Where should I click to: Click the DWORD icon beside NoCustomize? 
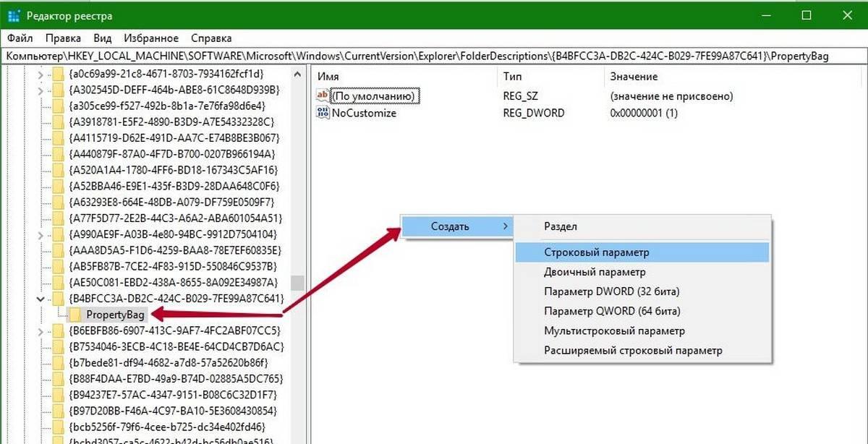[x=323, y=113]
